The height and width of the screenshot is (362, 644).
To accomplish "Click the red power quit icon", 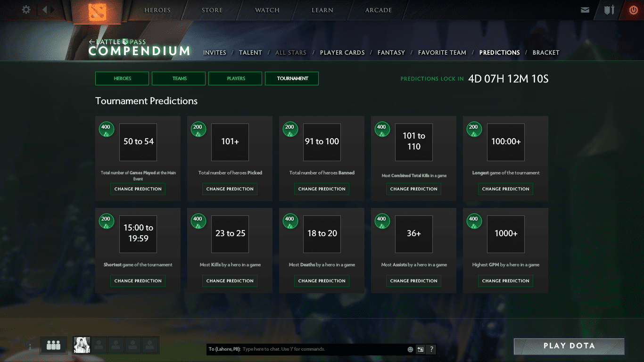I will (633, 10).
